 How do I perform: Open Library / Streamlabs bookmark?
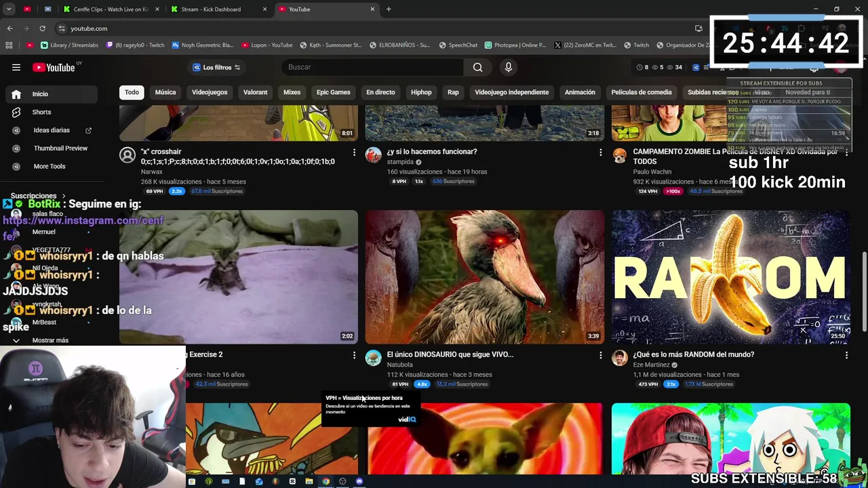click(x=69, y=45)
